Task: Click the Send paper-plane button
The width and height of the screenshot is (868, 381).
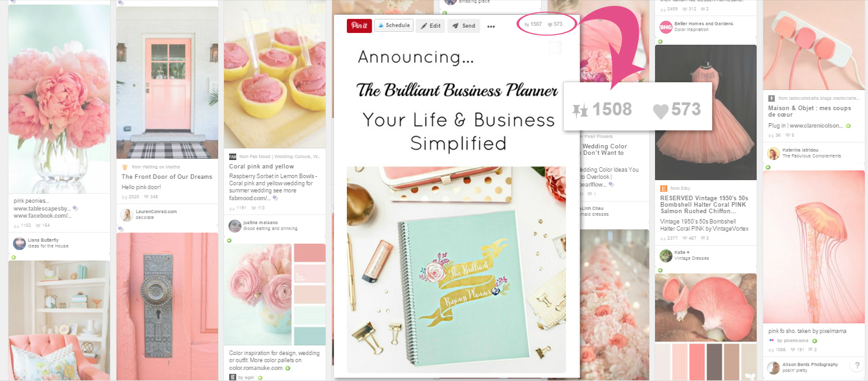Action: (x=464, y=26)
